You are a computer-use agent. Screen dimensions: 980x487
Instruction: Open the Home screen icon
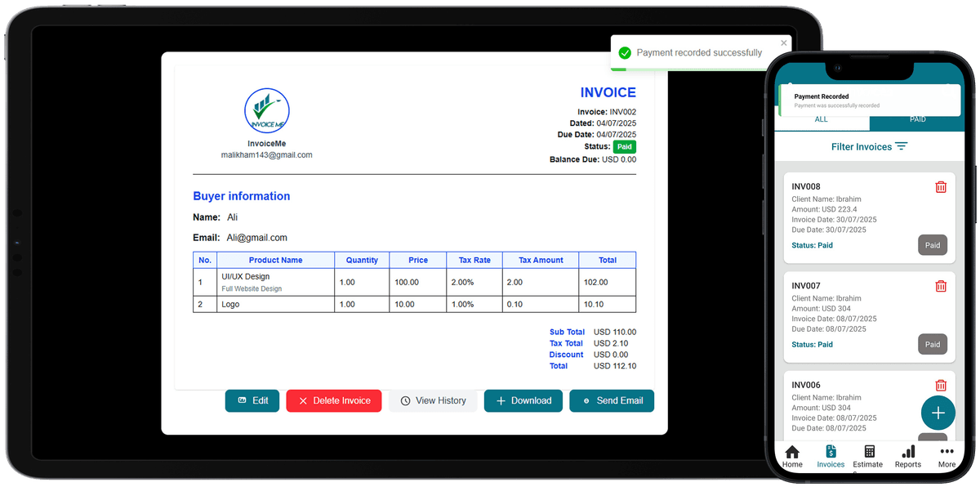pos(791,451)
